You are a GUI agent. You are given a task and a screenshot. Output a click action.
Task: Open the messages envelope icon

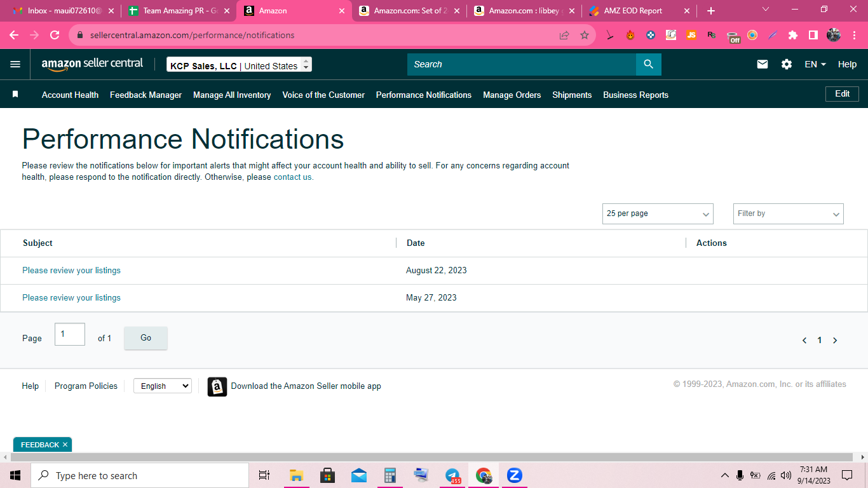click(x=763, y=64)
